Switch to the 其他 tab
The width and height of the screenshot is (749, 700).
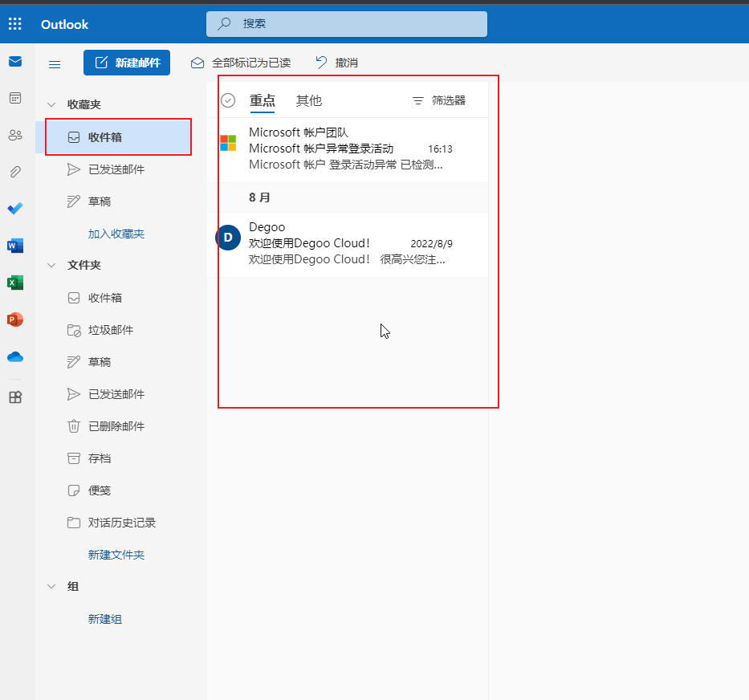click(309, 101)
